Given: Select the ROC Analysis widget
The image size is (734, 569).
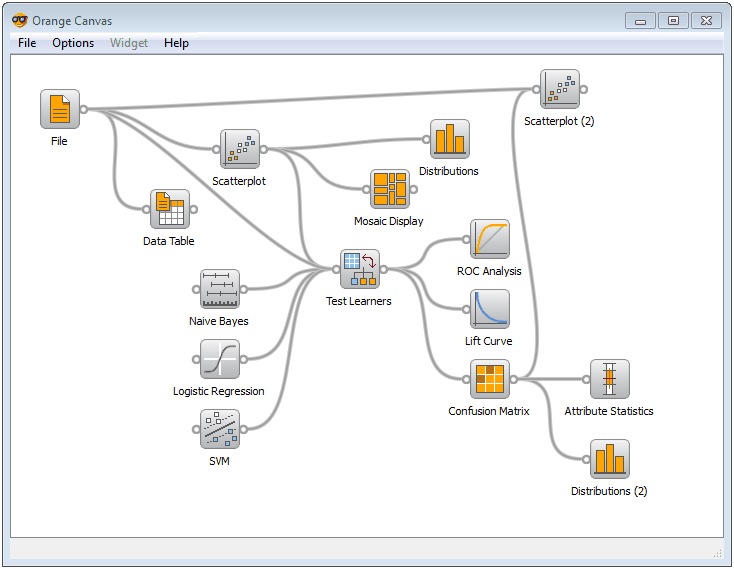Looking at the screenshot, I should (x=489, y=239).
